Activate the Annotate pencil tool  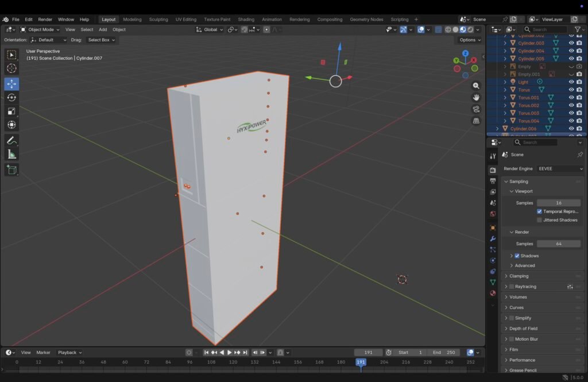11,140
